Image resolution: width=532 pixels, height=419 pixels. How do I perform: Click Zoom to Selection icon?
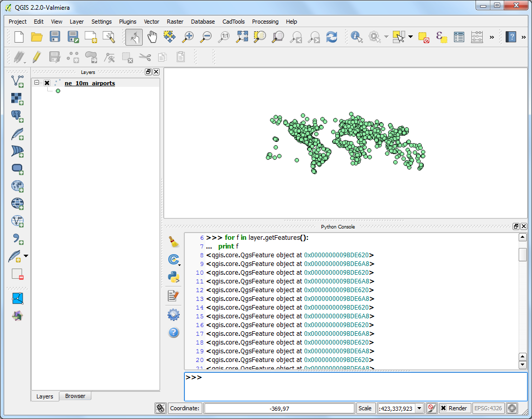[259, 36]
